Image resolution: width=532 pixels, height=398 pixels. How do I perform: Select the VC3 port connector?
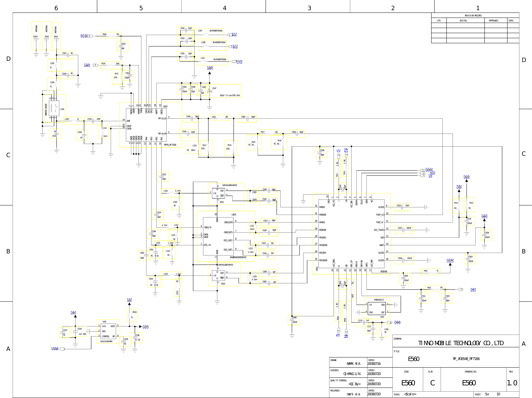coord(234,62)
